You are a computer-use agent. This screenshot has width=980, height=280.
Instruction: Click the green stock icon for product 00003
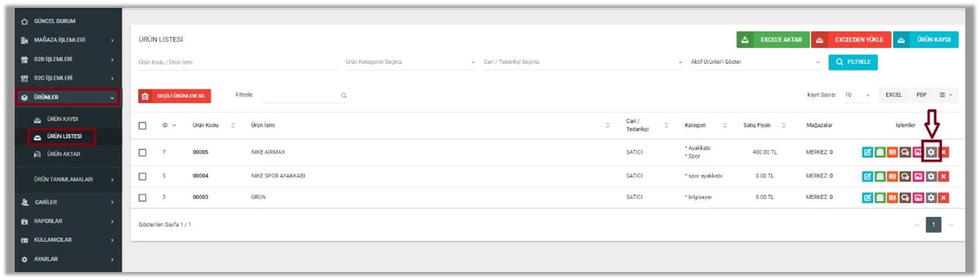click(880, 198)
